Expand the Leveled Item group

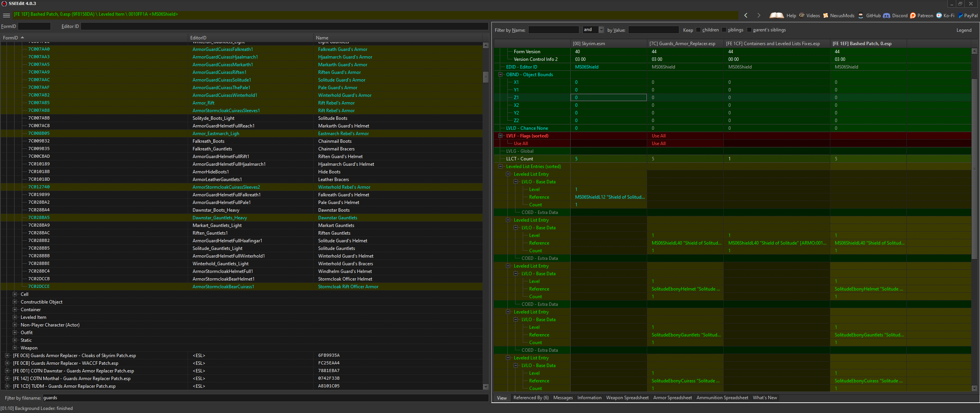tap(15, 317)
